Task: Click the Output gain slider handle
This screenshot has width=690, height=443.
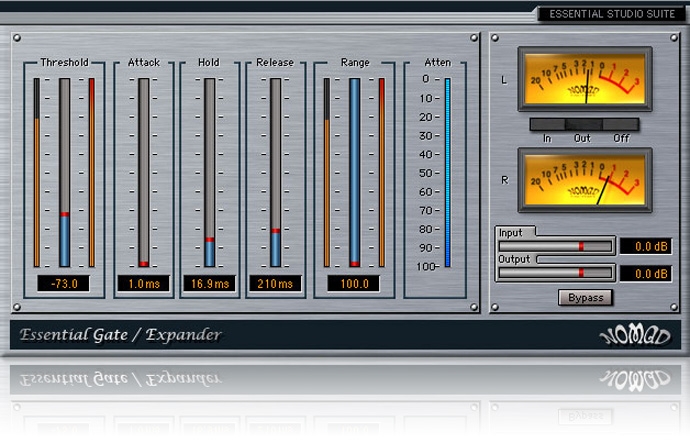Action: pos(581,273)
